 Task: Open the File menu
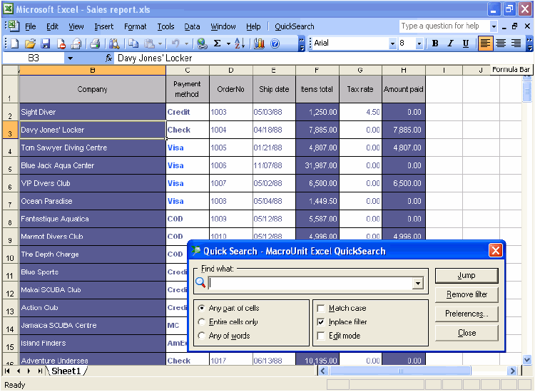(31, 26)
